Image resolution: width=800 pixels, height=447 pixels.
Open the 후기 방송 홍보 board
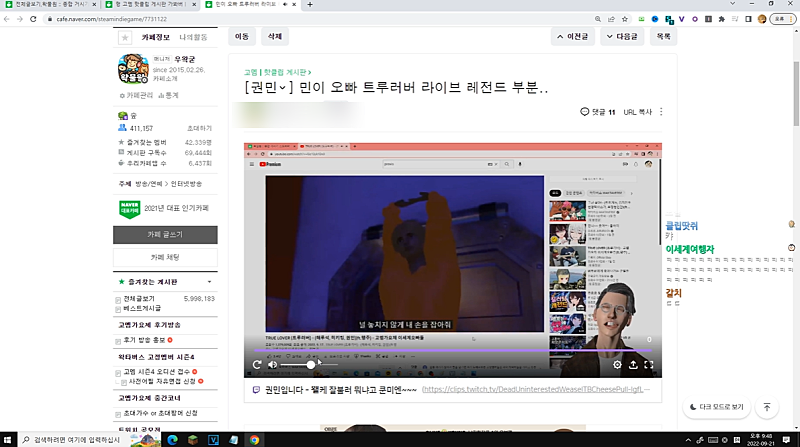[x=144, y=340]
